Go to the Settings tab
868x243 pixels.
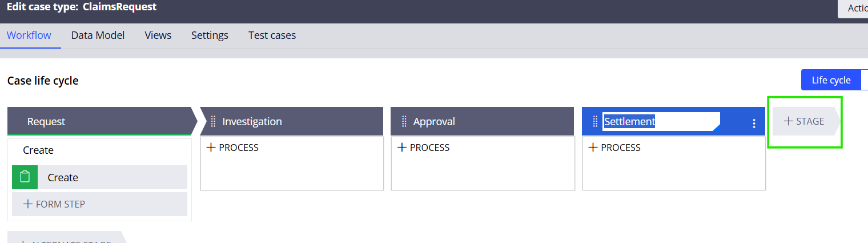(x=210, y=35)
